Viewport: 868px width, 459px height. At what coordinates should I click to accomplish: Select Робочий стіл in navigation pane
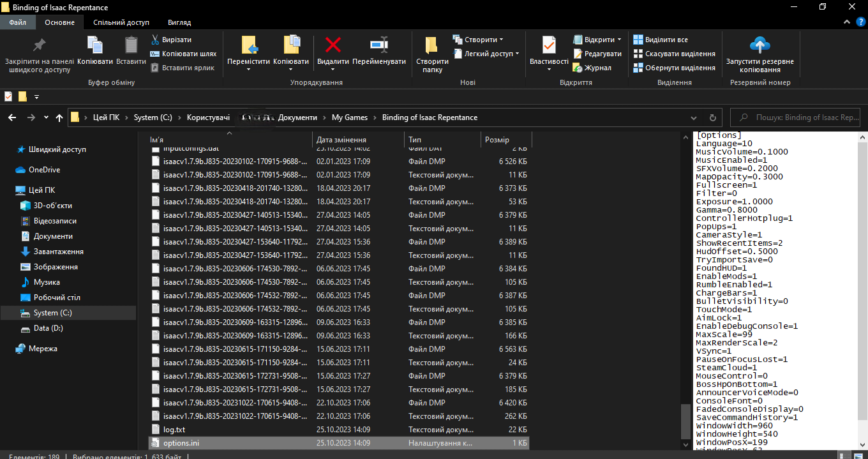coord(57,297)
